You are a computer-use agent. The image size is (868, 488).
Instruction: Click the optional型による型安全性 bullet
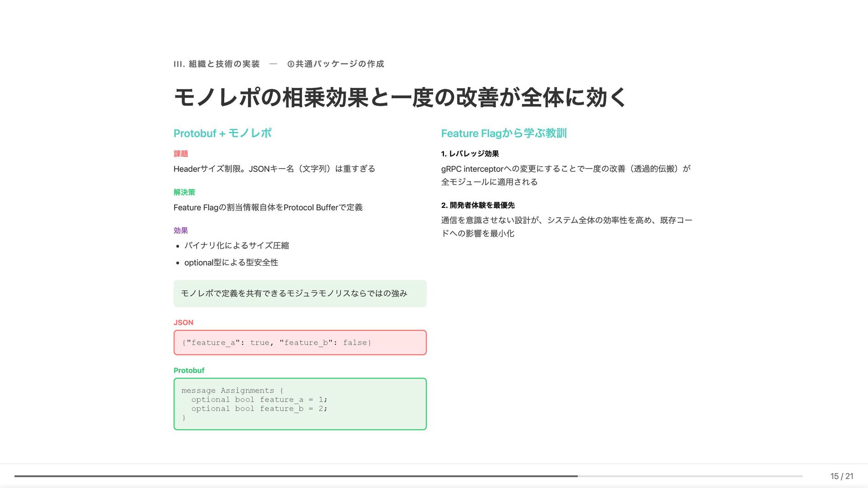point(231,263)
